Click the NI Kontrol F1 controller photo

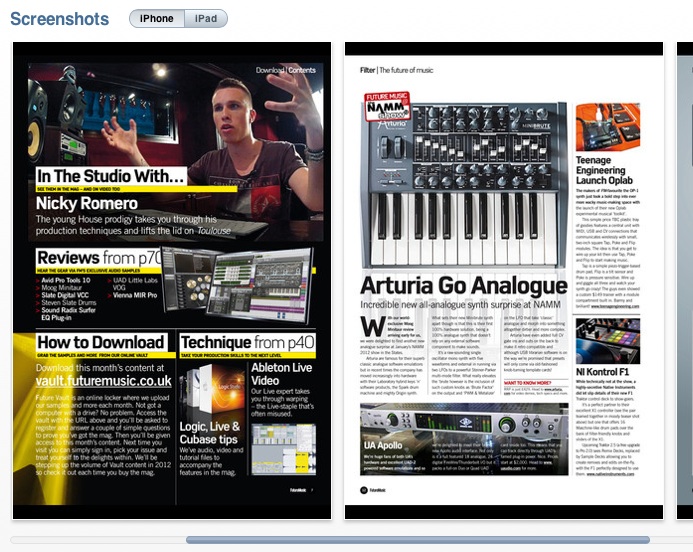pos(608,342)
